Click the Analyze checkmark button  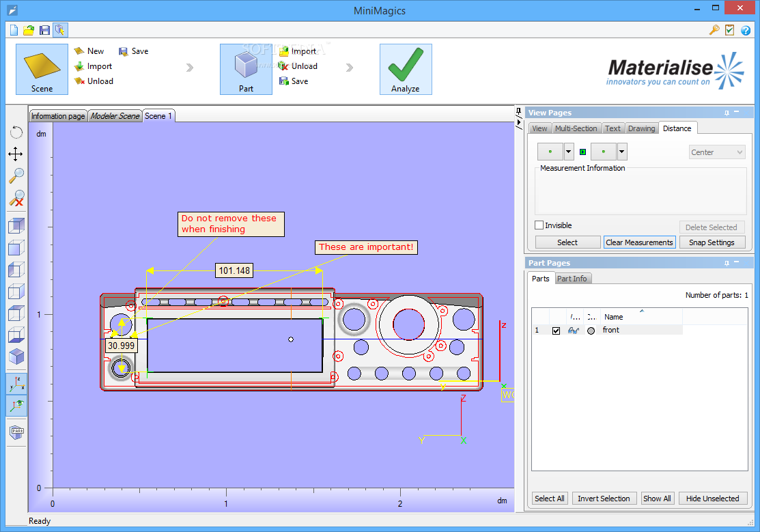[405, 69]
